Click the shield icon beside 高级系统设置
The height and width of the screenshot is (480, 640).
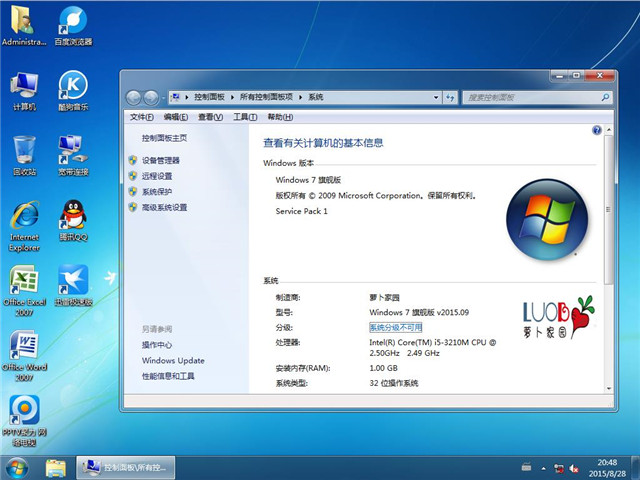133,207
